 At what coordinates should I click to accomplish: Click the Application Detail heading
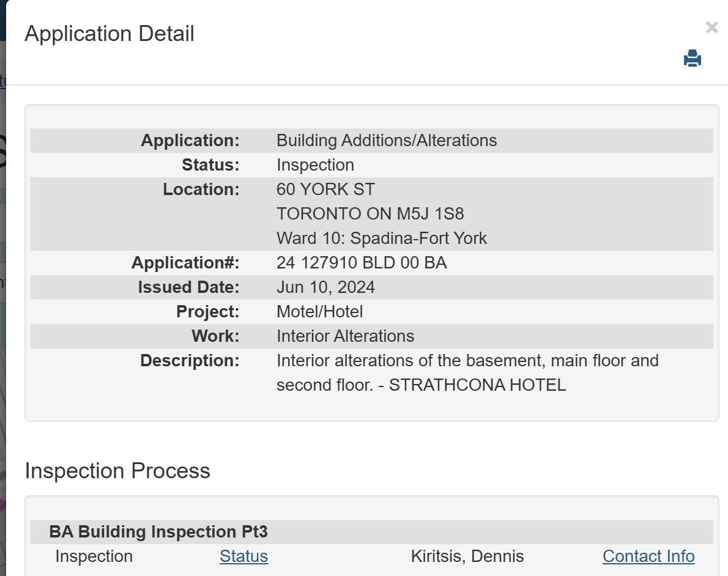[110, 34]
